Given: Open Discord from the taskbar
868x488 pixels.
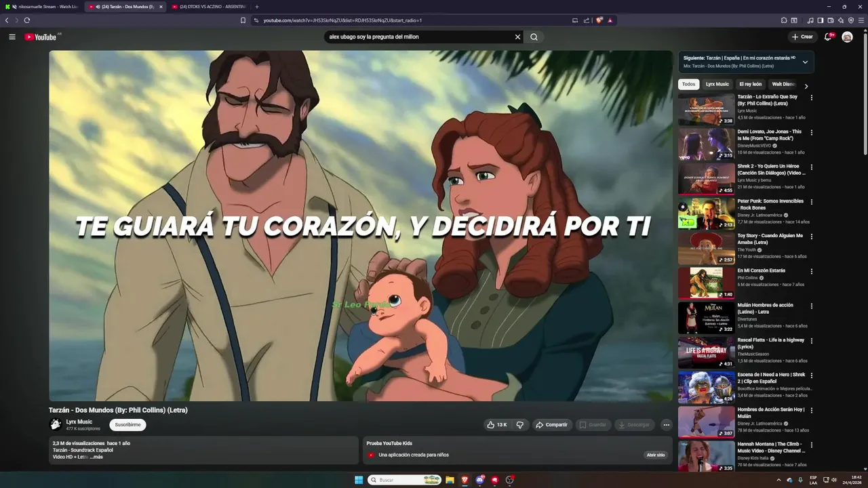Looking at the screenshot, I should click(480, 480).
